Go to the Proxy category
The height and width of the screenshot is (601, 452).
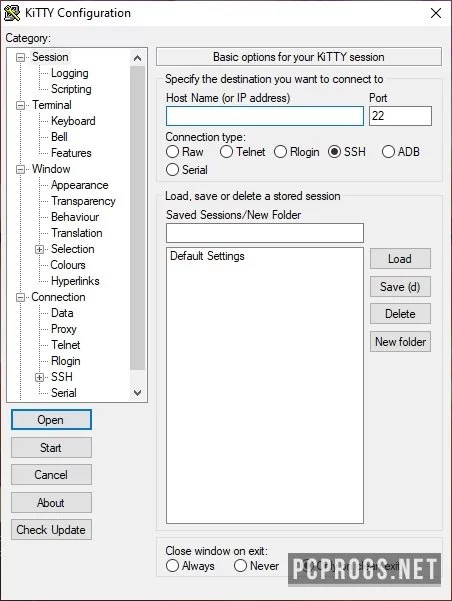pyautogui.click(x=64, y=329)
